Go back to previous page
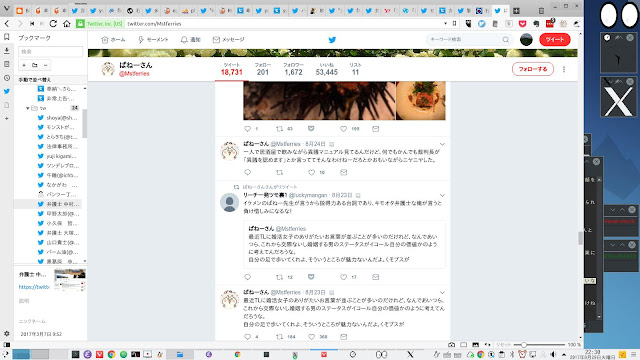 coord(7,24)
